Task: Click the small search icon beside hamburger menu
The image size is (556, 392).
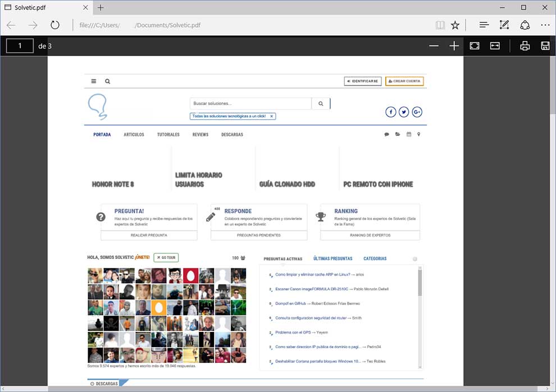Action: tap(107, 81)
